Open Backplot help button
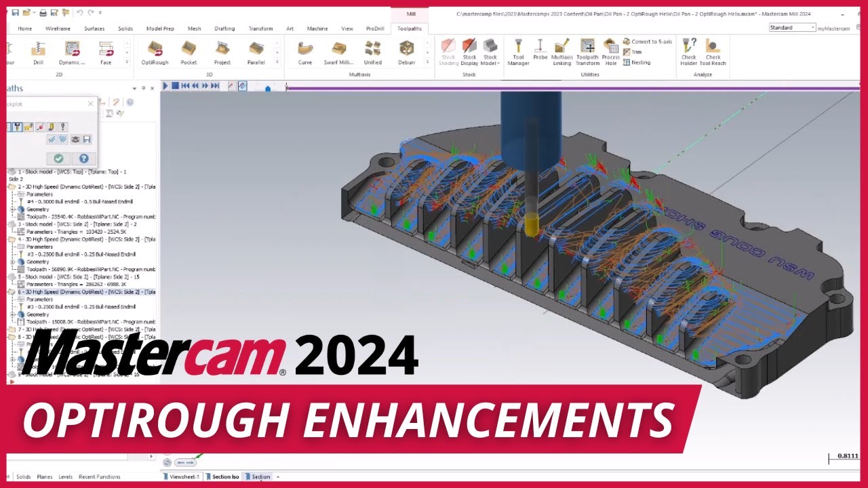868x488 pixels. [83, 159]
